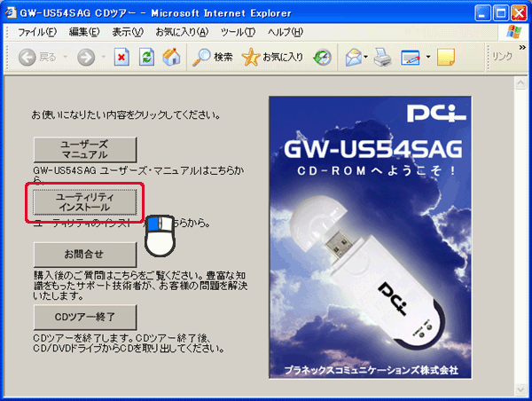Expand the Mail icon dropdown arrow
The width and height of the screenshot is (532, 401).
[x=365, y=57]
